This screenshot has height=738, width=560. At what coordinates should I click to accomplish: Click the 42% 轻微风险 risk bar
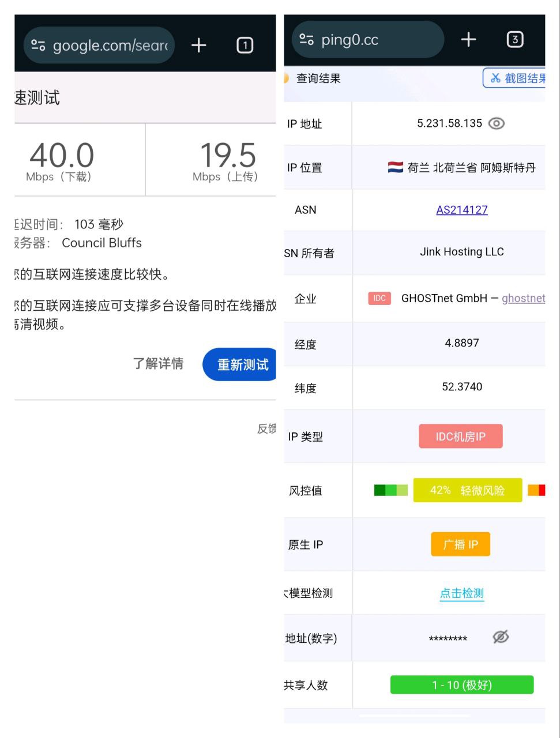click(468, 490)
